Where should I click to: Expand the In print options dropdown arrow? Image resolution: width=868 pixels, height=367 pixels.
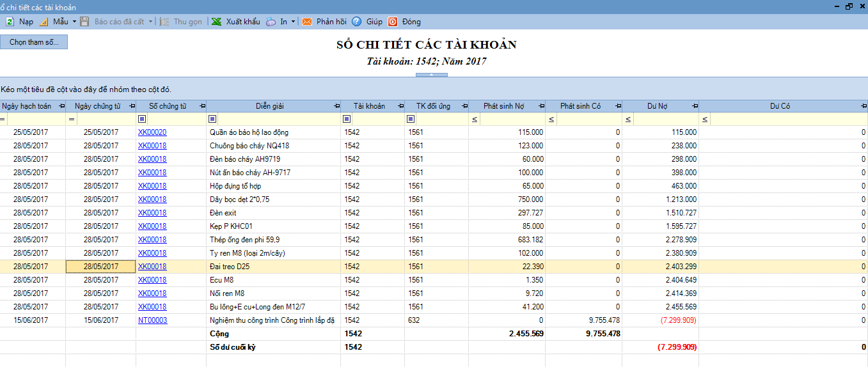click(x=293, y=22)
